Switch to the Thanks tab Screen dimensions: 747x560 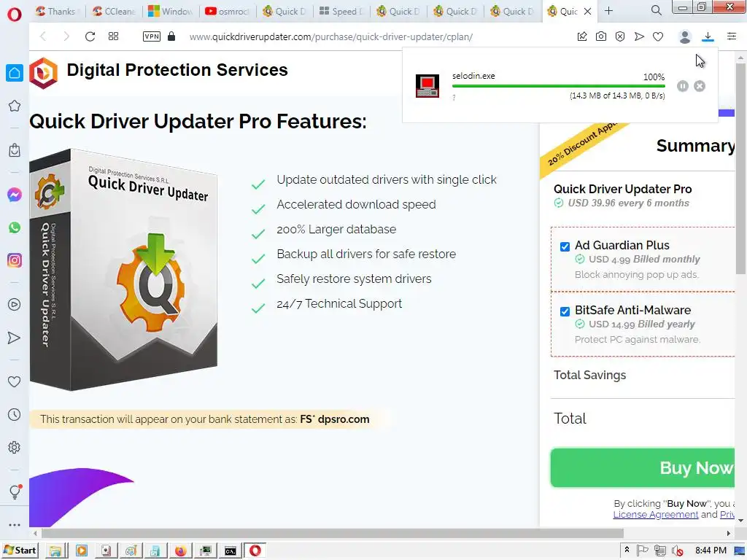click(58, 12)
